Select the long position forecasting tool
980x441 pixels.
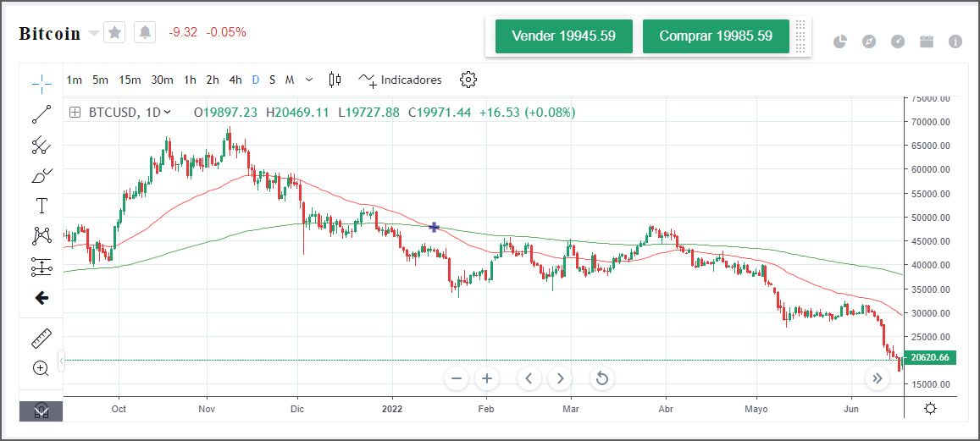point(42,267)
